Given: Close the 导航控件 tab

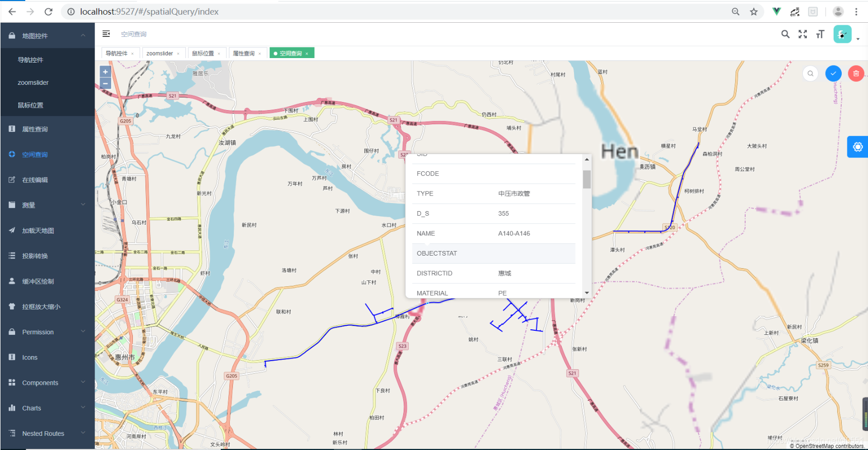Looking at the screenshot, I should click(x=133, y=54).
